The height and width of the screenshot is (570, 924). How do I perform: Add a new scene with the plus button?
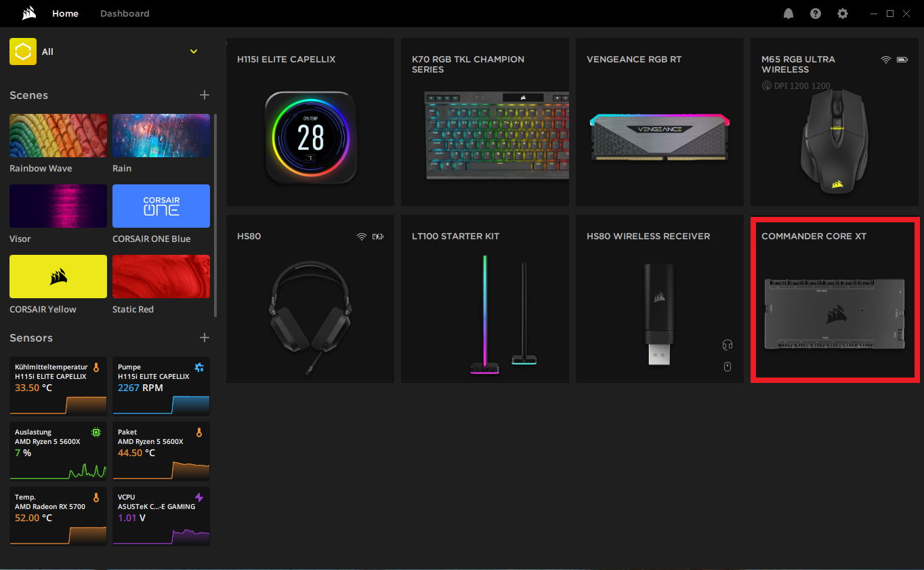point(204,95)
